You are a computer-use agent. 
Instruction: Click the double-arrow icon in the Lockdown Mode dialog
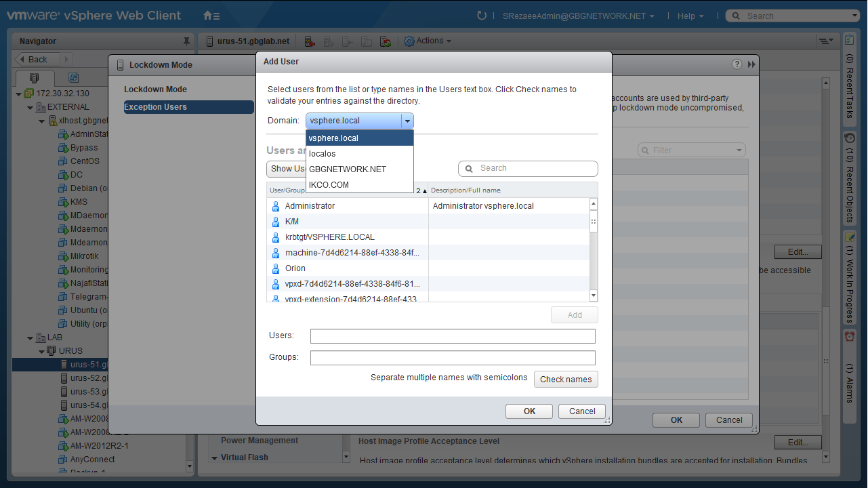point(751,64)
